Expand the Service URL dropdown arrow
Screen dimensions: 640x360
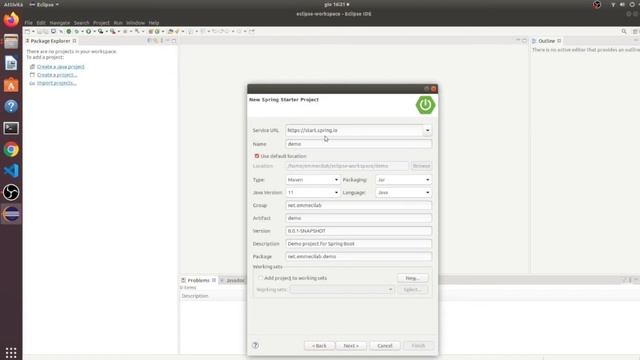pos(427,130)
